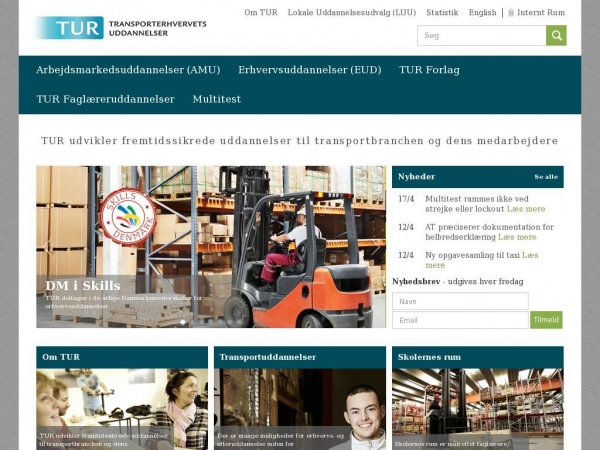600x450 pixels.
Task: Click the Nyheder panel heading
Action: [x=416, y=177]
